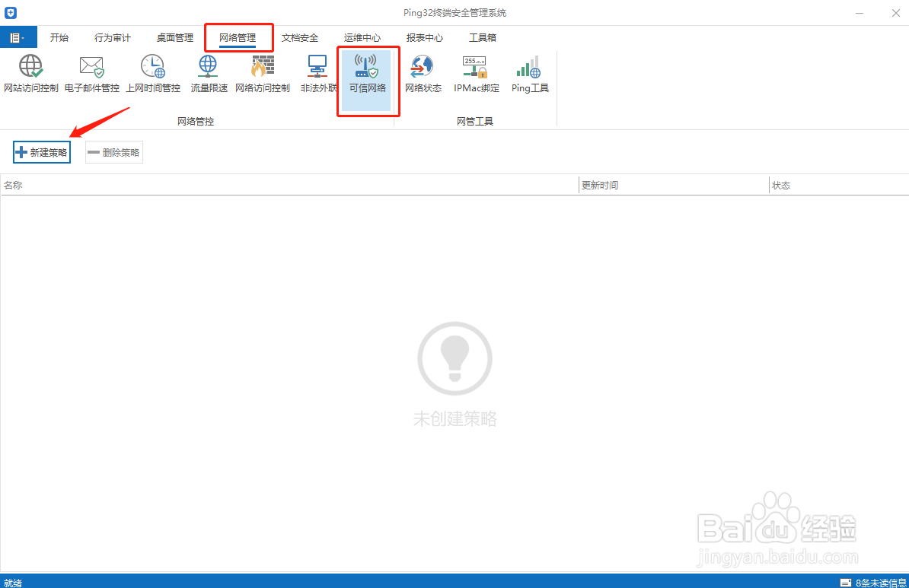Switch to the 报表中心 tab
The width and height of the screenshot is (909, 588).
(x=424, y=38)
